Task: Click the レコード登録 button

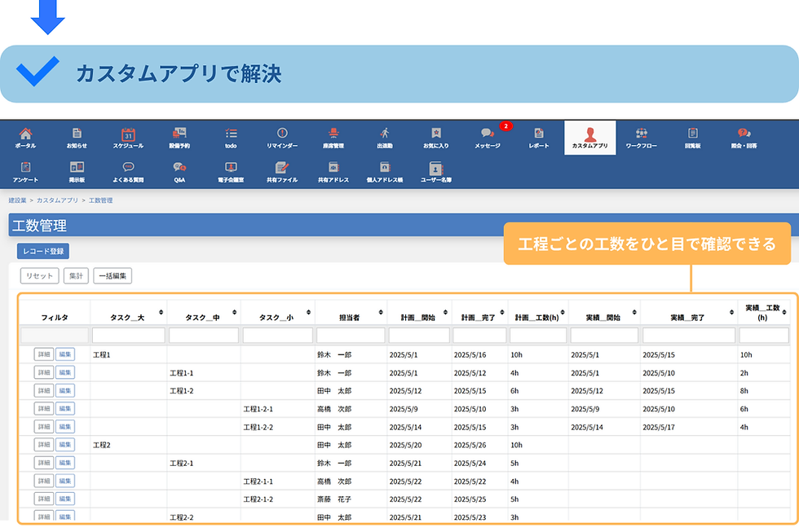Action: [x=43, y=251]
